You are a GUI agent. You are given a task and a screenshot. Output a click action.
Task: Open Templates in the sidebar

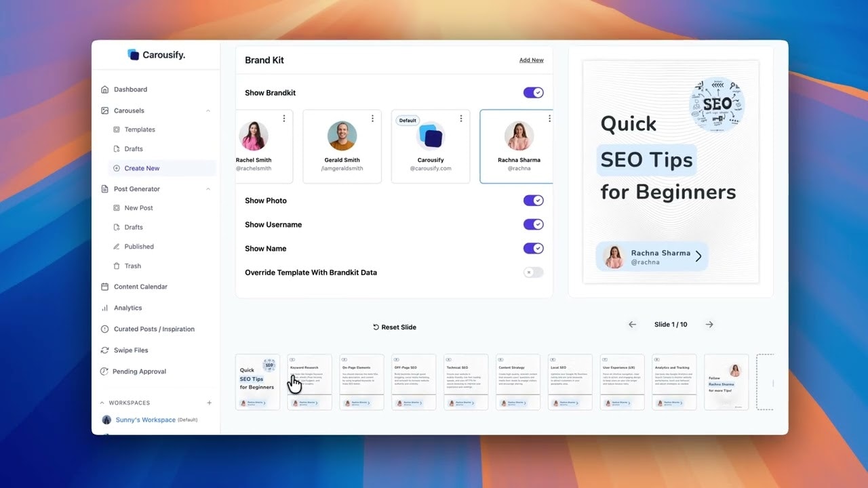[139, 129]
